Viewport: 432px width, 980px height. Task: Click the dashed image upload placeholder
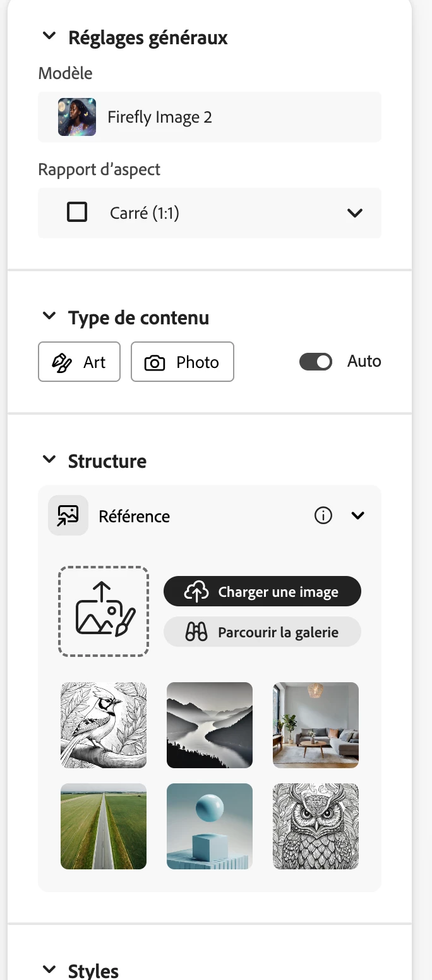tap(104, 611)
